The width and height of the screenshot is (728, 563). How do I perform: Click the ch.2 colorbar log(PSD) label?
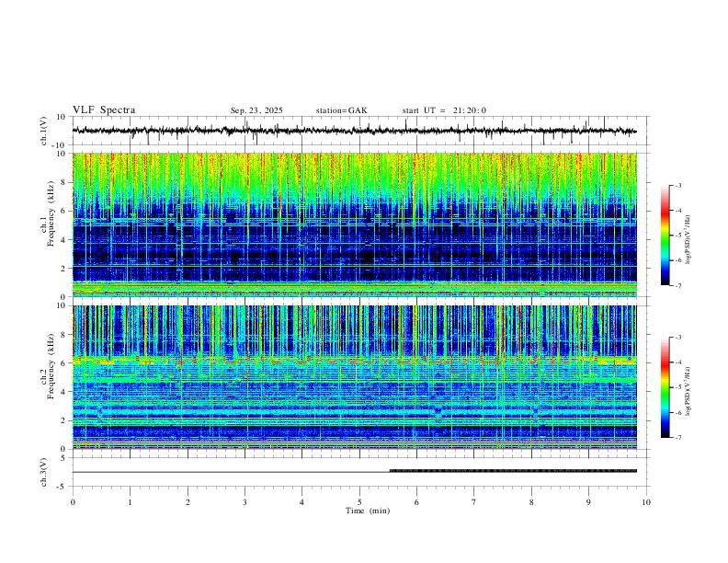688,391
